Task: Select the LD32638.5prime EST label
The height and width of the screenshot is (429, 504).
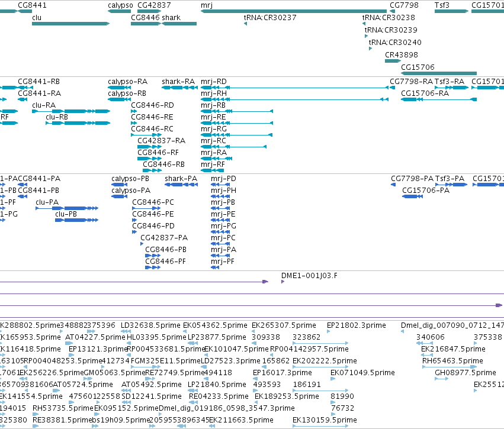Action: (150, 325)
